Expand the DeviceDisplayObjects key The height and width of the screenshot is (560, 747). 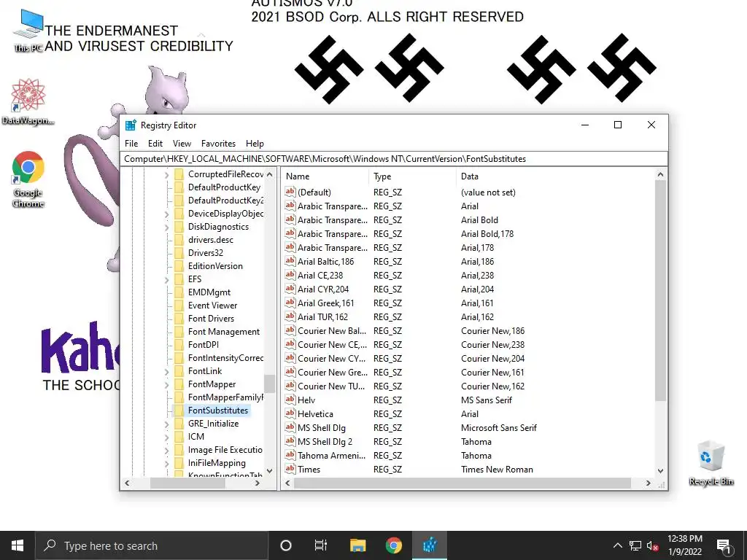click(166, 214)
